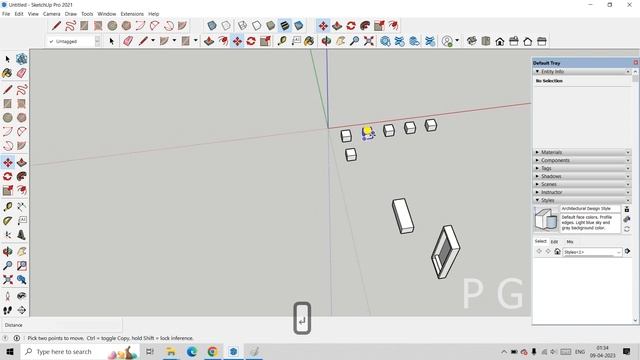
Task: Switch to the Top standard view
Action: [486, 41]
